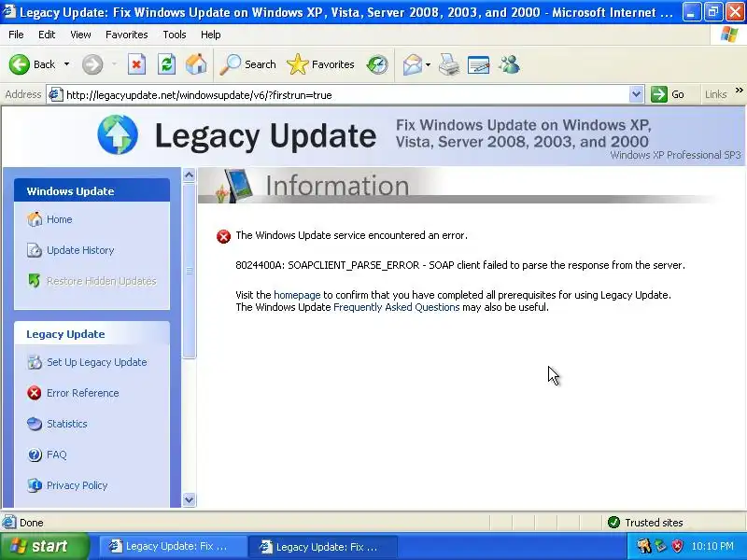Click the Home page toolbar icon

(x=196, y=64)
